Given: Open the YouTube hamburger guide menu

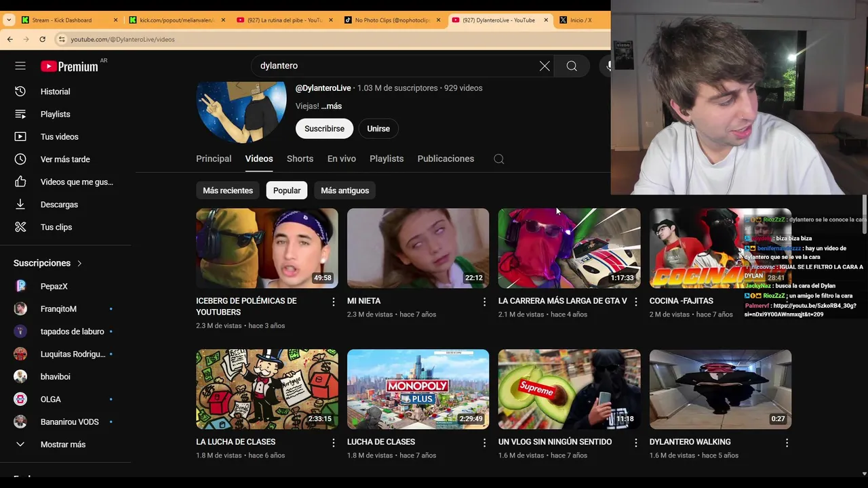Looking at the screenshot, I should [x=20, y=66].
